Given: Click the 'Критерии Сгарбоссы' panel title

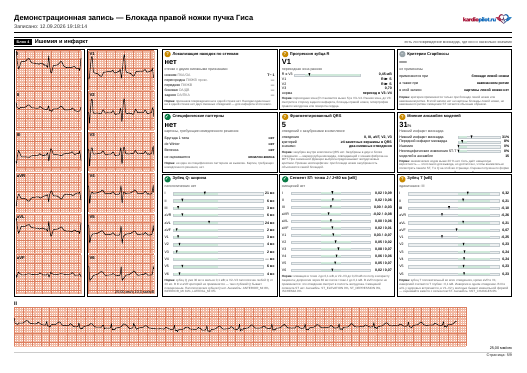Looking at the screenshot, I should click(x=428, y=54).
